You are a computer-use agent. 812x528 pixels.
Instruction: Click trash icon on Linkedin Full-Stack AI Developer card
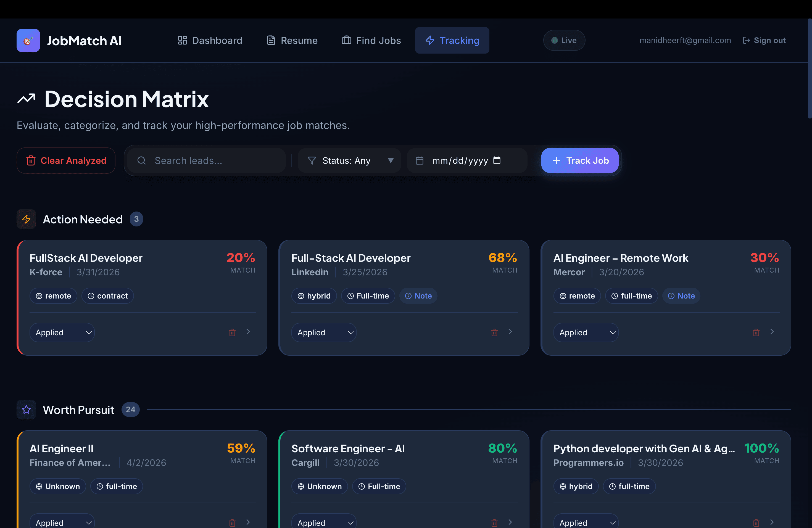coord(494,332)
